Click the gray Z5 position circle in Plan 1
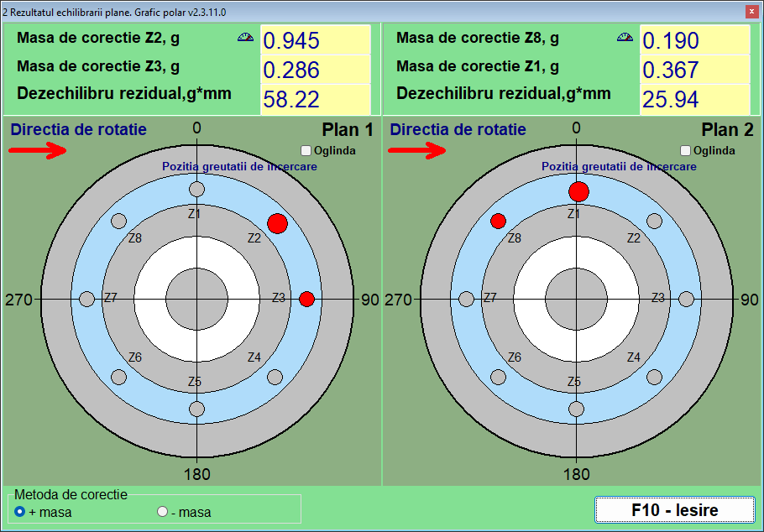The height and width of the screenshot is (532, 764). (x=196, y=409)
